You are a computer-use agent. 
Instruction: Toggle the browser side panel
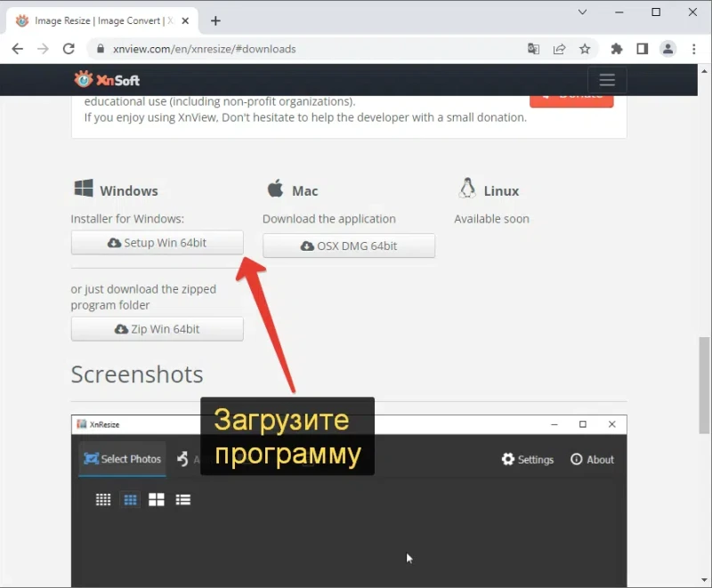642,49
